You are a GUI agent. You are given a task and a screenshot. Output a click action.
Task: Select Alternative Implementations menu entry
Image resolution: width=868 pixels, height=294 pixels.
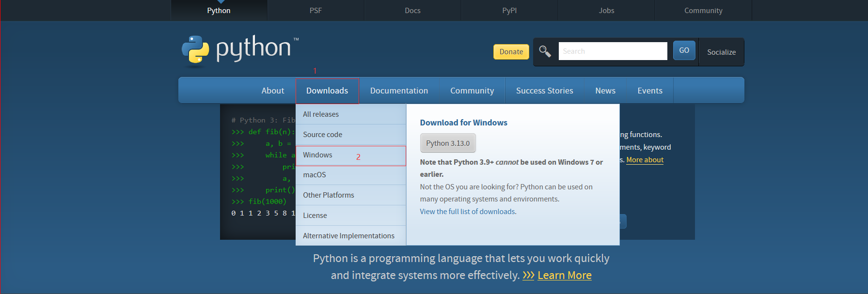(x=351, y=236)
